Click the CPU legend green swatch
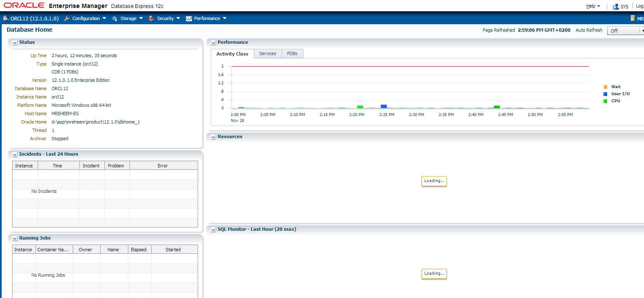 tap(605, 101)
